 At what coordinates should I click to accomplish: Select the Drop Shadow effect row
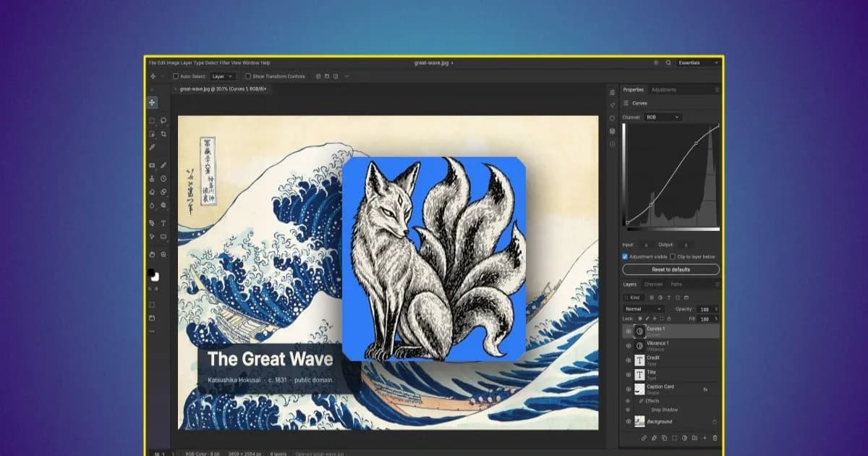tap(664, 410)
